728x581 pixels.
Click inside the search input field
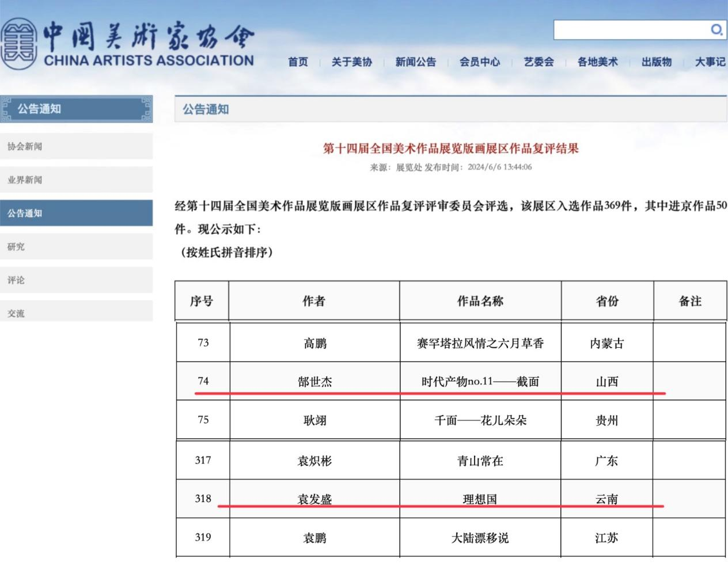tap(630, 30)
